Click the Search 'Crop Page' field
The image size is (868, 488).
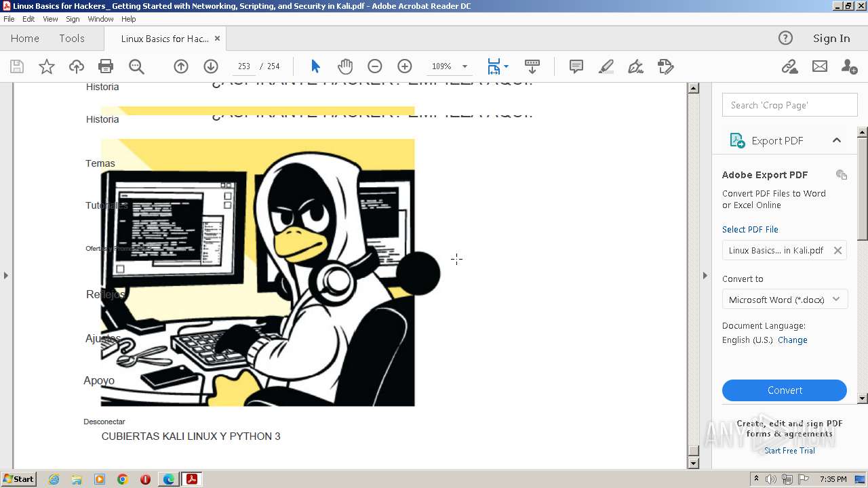pos(790,105)
